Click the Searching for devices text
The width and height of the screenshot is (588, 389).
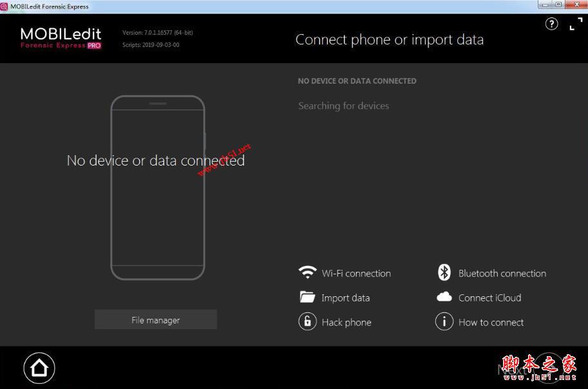(343, 106)
